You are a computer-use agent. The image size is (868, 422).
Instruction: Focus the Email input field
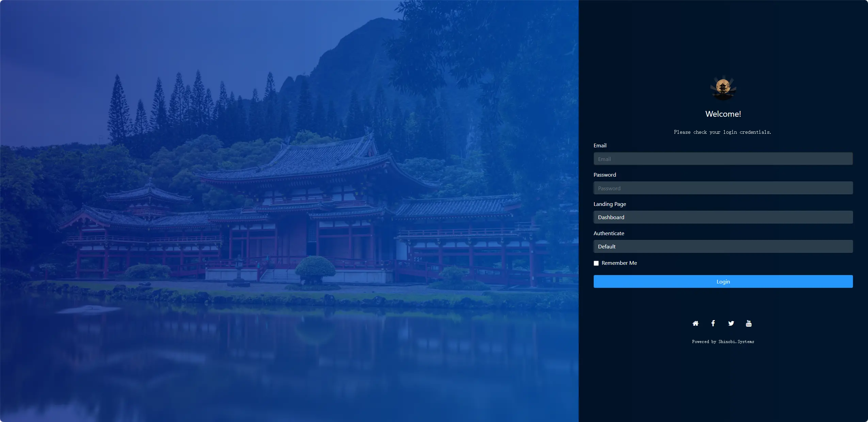tap(723, 159)
